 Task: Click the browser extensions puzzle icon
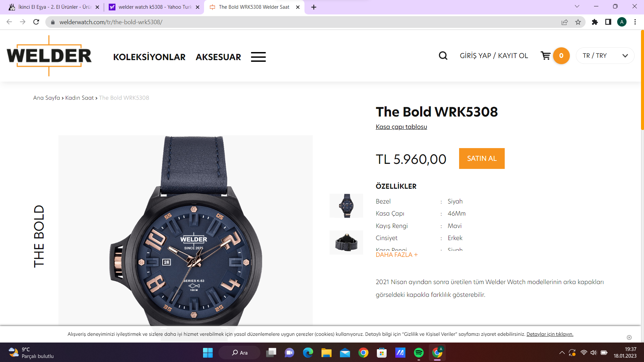[x=595, y=22]
